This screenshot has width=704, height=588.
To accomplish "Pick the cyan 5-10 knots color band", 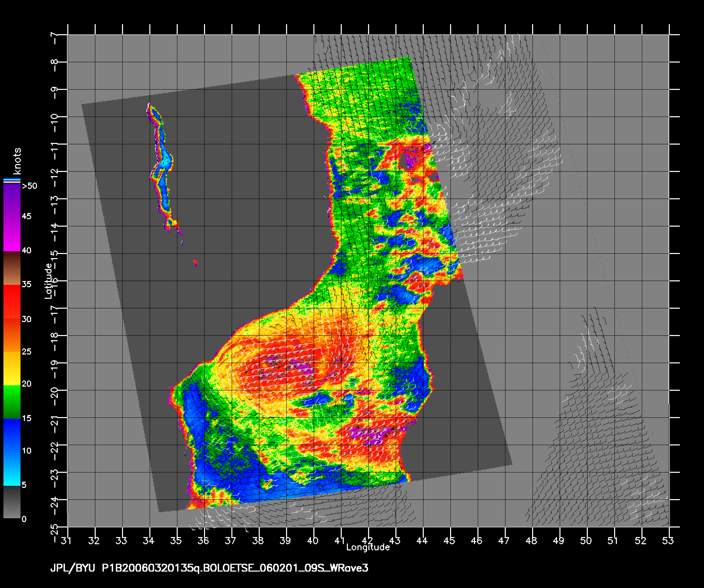I will (x=12, y=469).
